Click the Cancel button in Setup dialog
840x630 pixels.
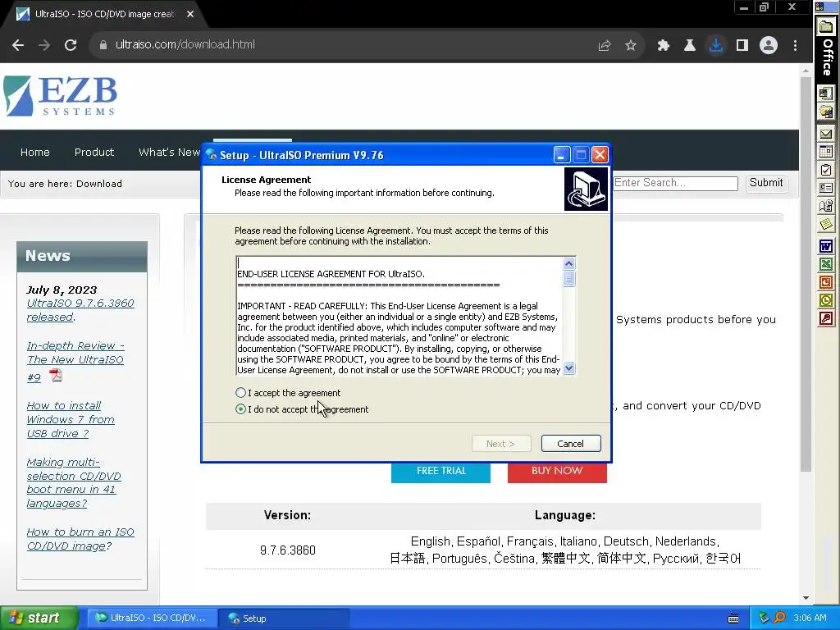click(x=571, y=444)
